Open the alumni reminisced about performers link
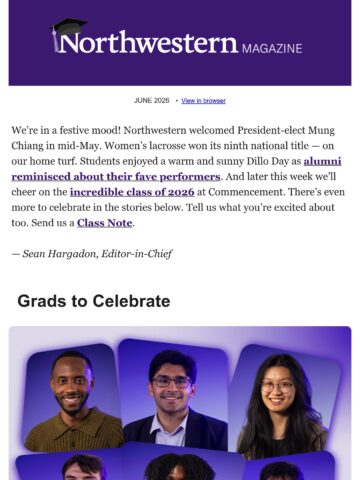 tap(176, 169)
